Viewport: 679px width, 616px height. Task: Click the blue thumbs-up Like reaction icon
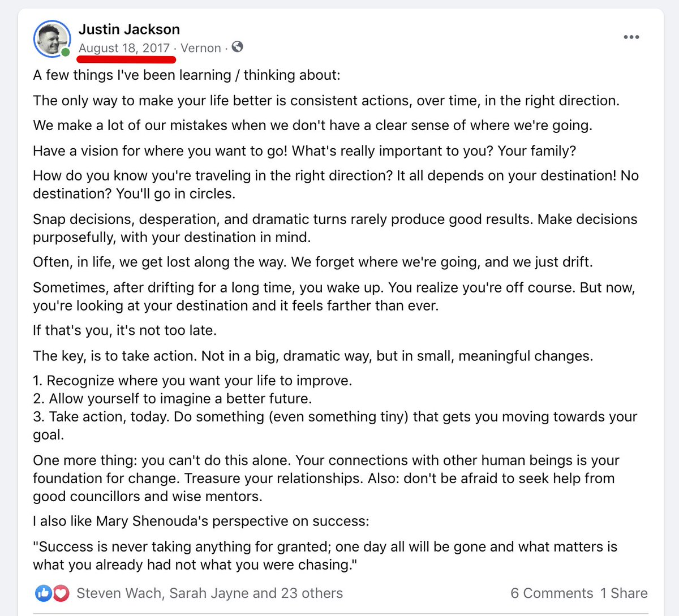pyautogui.click(x=44, y=593)
